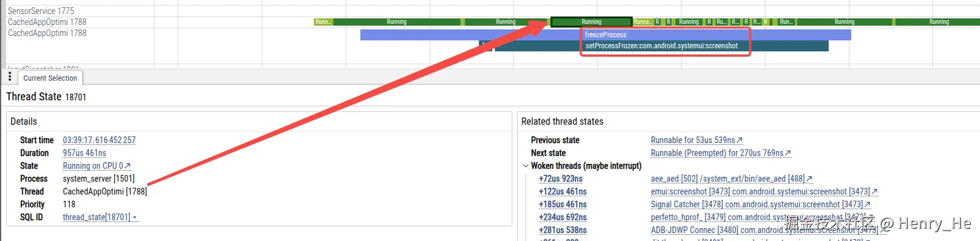Select the setProcessFrozen:com.android.systemui:screenshot slice
The width and height of the screenshot is (980, 241).
pyautogui.click(x=661, y=46)
